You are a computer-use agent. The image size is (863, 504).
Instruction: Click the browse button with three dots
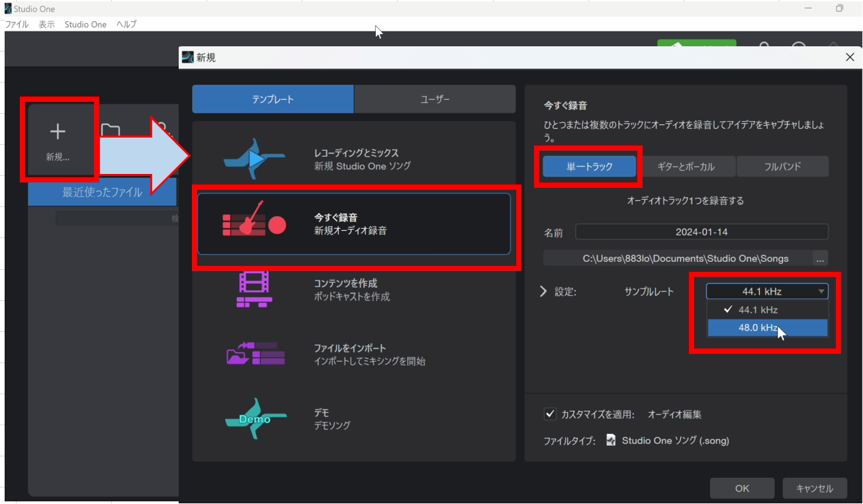[820, 258]
